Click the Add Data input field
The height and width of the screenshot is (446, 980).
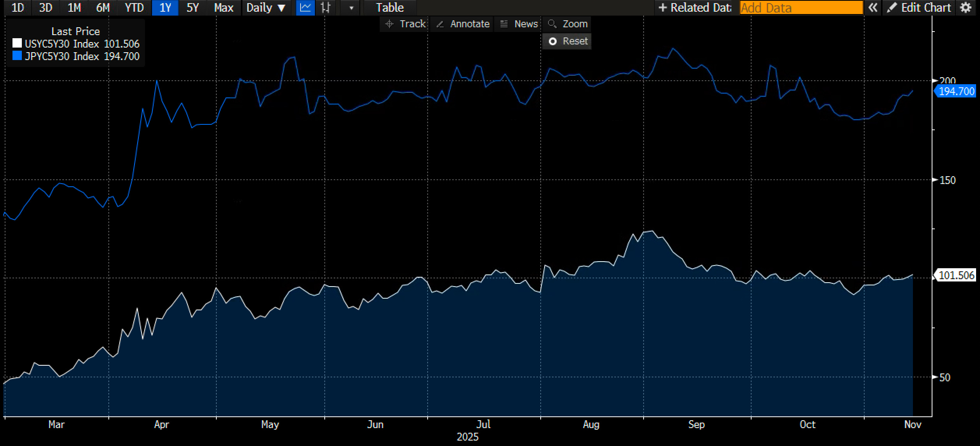point(801,8)
